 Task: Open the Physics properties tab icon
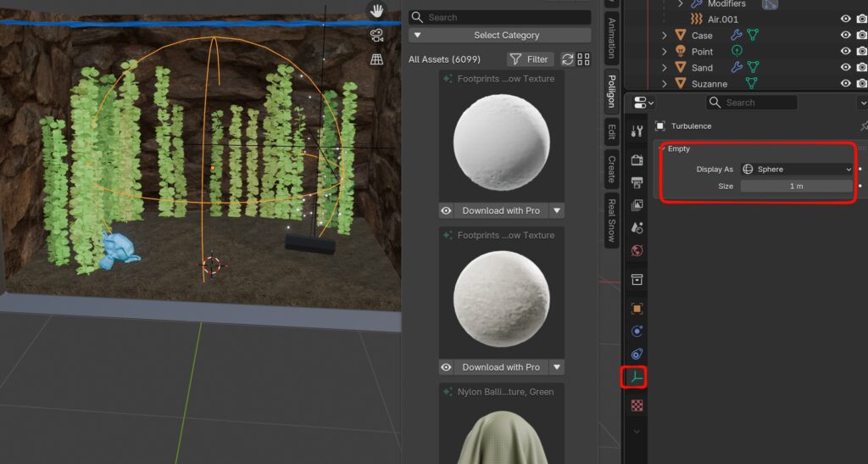point(637,332)
